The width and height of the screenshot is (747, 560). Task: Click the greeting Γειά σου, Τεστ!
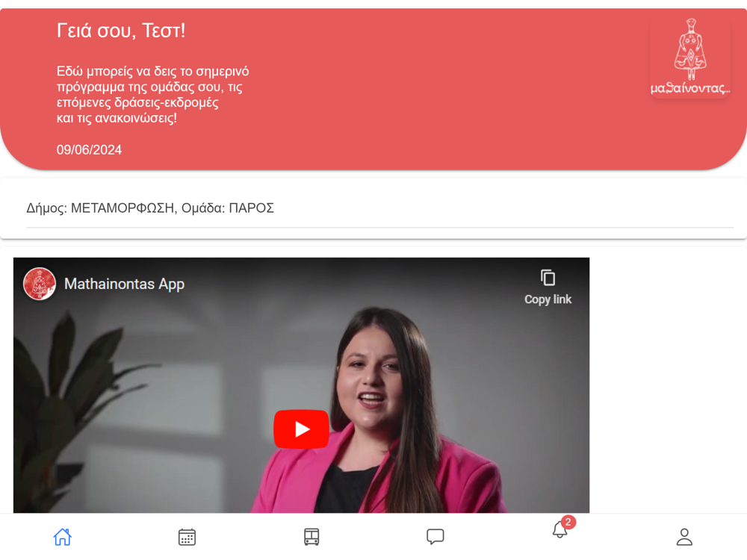pyautogui.click(x=121, y=31)
